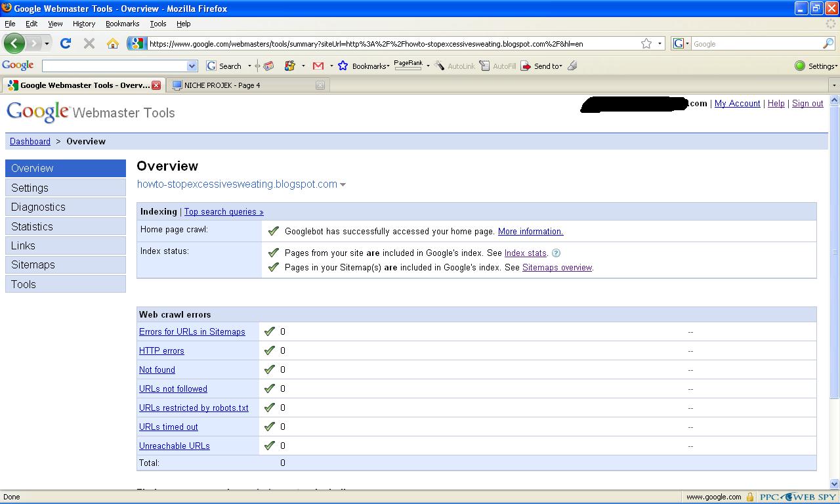840x504 pixels.
Task: Select Links in the left sidebar
Action: 66,245
